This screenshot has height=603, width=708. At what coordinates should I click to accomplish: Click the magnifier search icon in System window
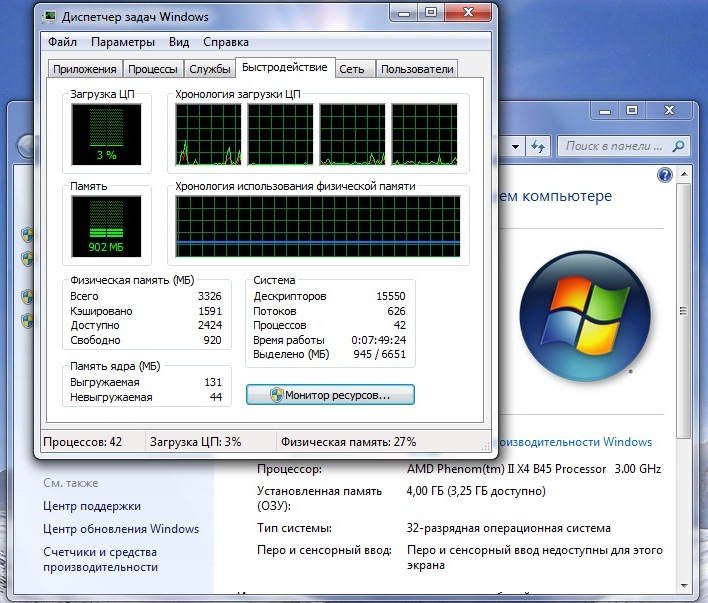pyautogui.click(x=678, y=146)
